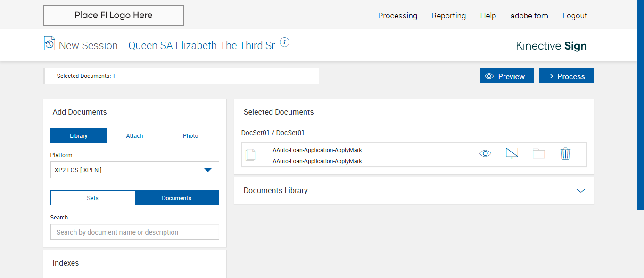This screenshot has width=644, height=278.
Task: Open the Platform dropdown showing XP2 LOS
Action: (135, 170)
